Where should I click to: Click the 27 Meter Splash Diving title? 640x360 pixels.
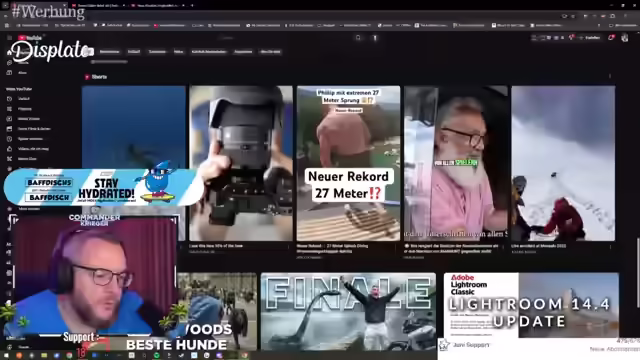(x=332, y=248)
